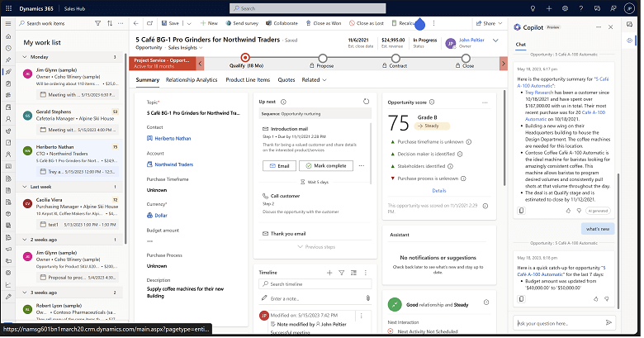
Task: Click Close as Lost command
Action: tap(367, 23)
